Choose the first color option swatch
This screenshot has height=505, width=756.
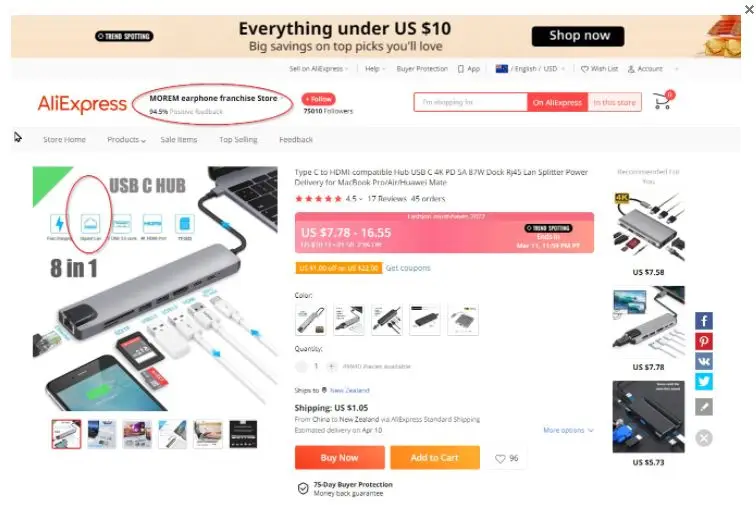[310, 319]
